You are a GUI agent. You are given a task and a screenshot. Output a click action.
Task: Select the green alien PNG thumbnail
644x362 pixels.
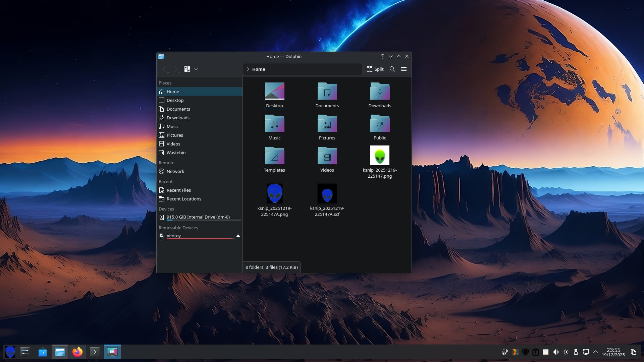(x=380, y=155)
